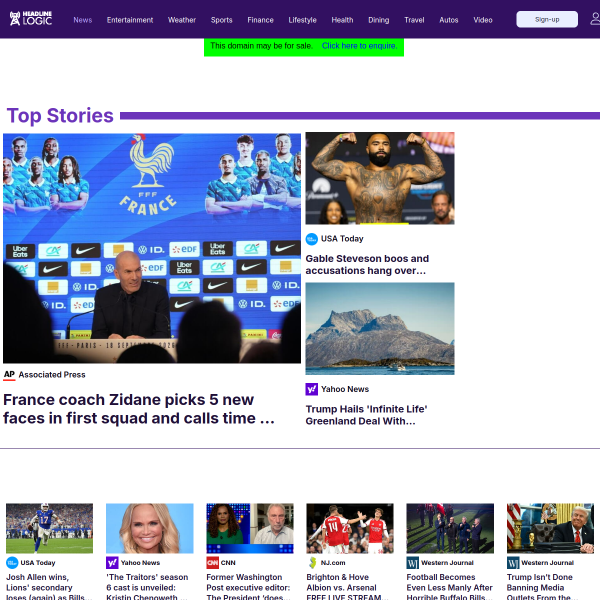Click 'NJ.com' source label
Screen dimensions: 600x600
(333, 563)
